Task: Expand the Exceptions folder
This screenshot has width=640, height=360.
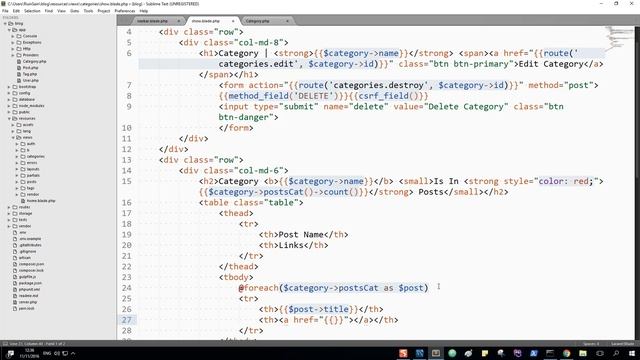Action: [x=13, y=42]
